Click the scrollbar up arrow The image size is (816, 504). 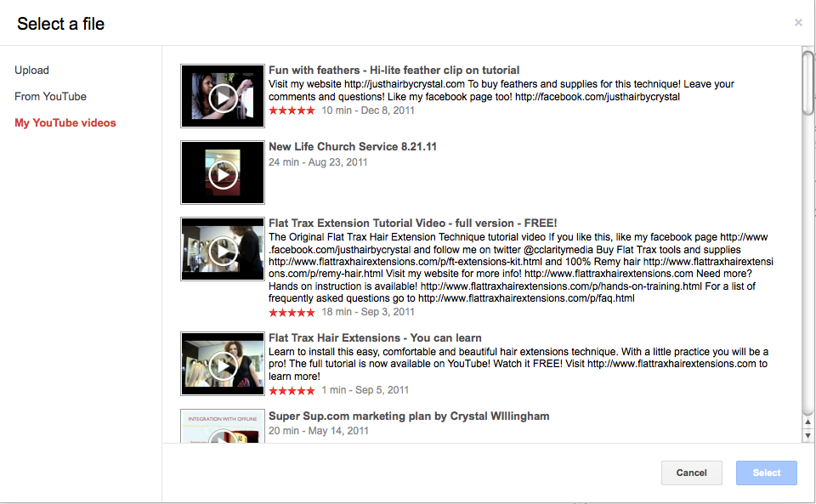point(807,422)
